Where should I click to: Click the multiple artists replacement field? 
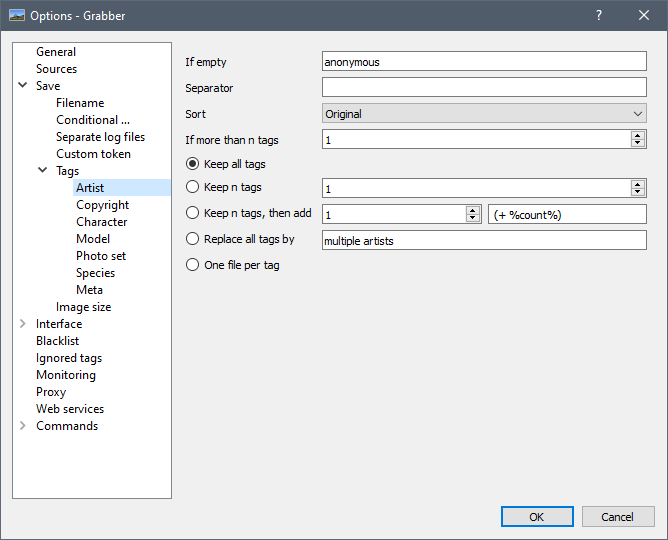click(x=484, y=240)
